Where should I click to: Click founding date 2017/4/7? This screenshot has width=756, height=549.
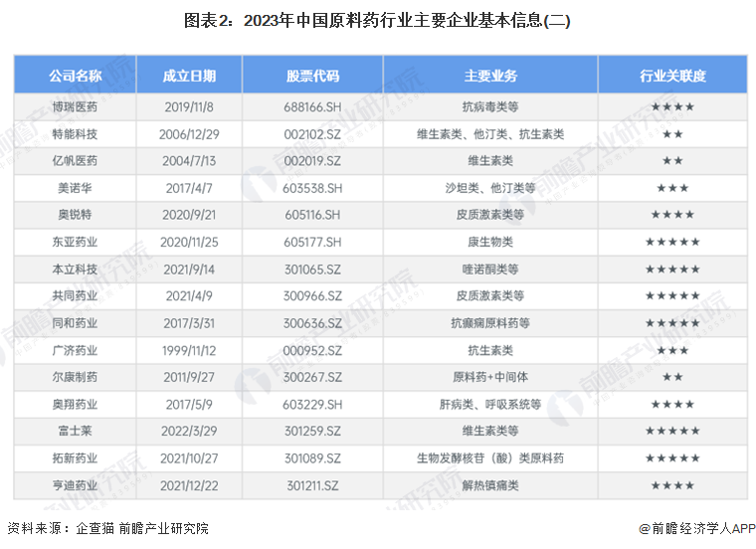pyautogui.click(x=189, y=188)
